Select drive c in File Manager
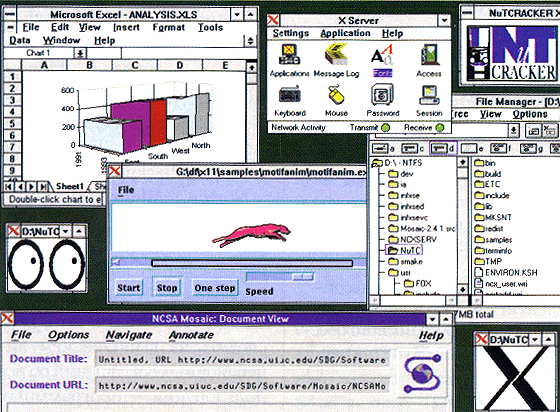560x412 pixels. click(413, 148)
